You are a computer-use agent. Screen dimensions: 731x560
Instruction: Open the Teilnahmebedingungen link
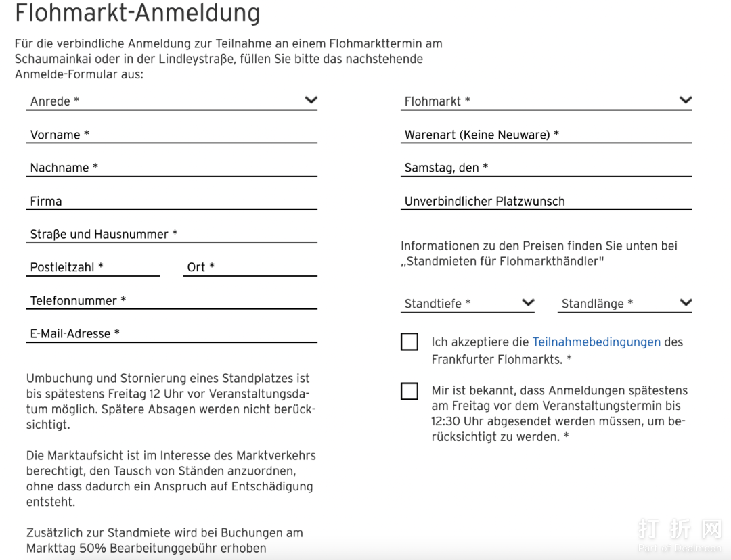pos(596,342)
